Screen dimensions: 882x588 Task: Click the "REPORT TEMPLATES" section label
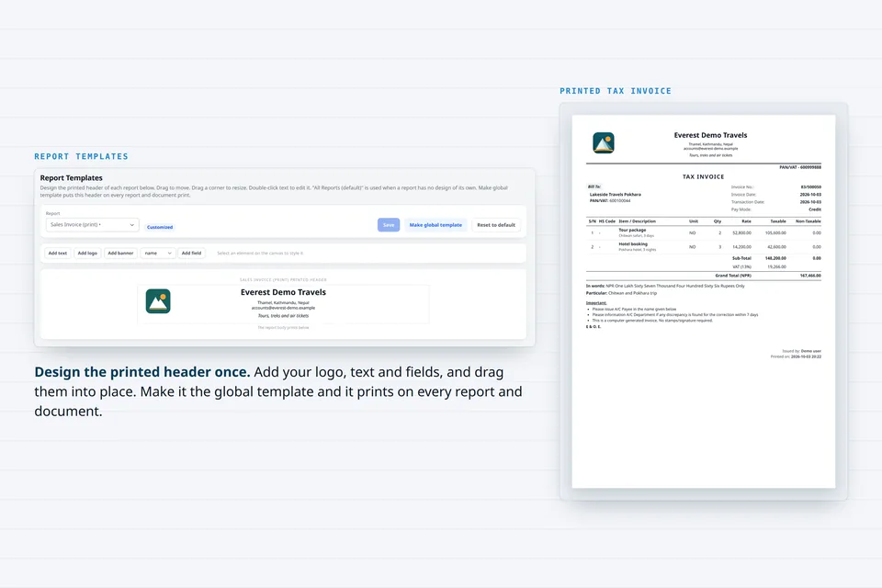click(81, 156)
